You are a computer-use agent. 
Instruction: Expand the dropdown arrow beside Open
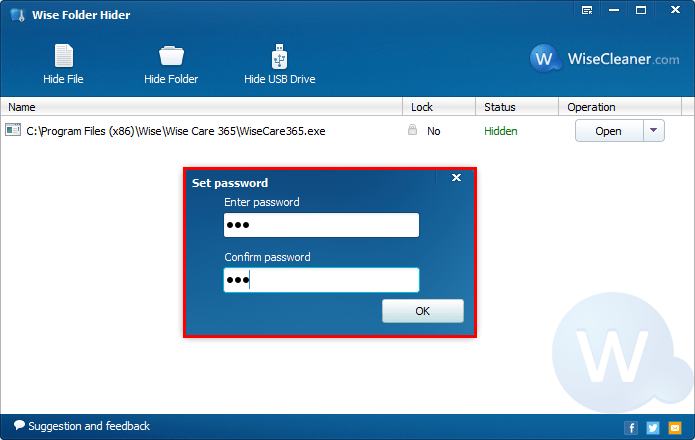(653, 131)
